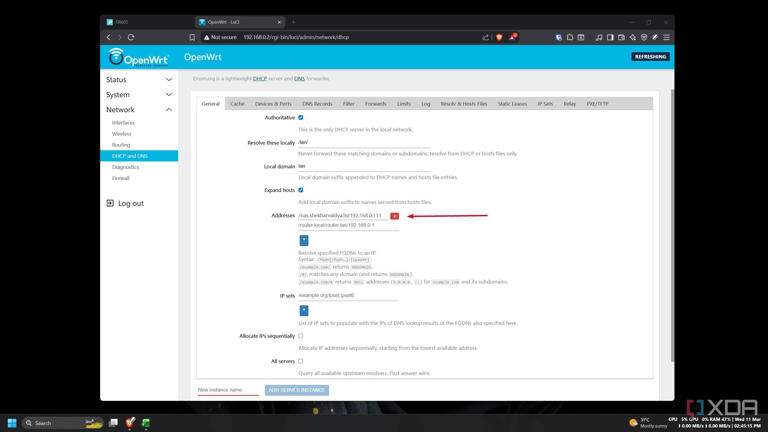Image resolution: width=768 pixels, height=432 pixels.
Task: Open the Routing page under Network
Action: (x=121, y=145)
